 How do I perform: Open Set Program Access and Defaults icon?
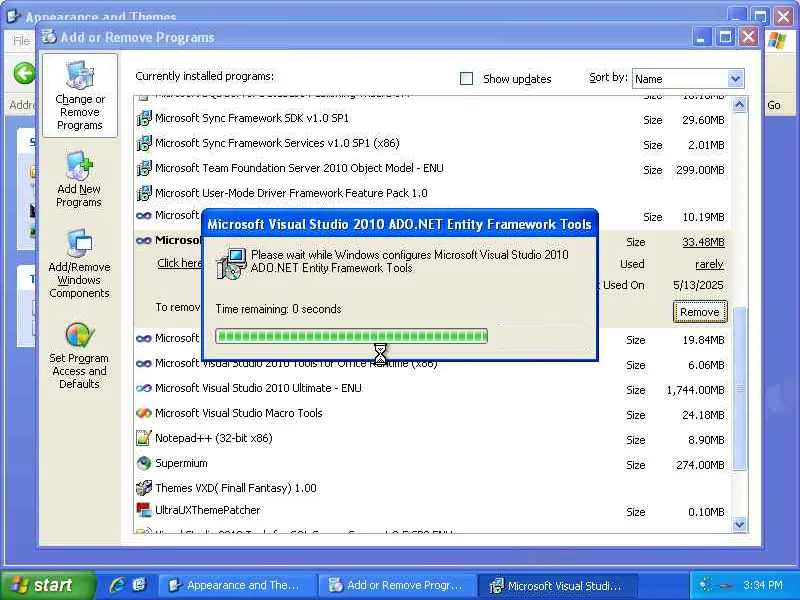[80, 335]
